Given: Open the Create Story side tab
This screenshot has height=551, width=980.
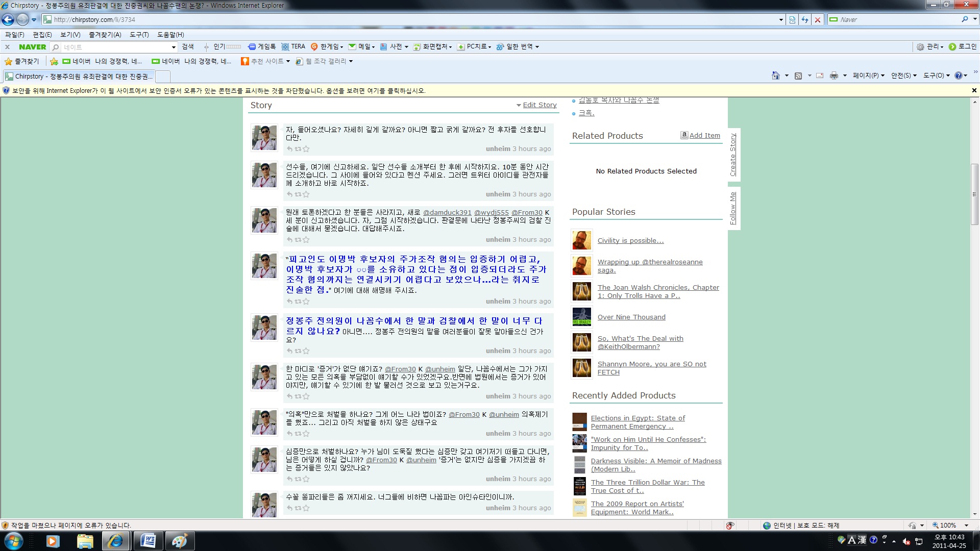Looking at the screenshot, I should (733, 155).
